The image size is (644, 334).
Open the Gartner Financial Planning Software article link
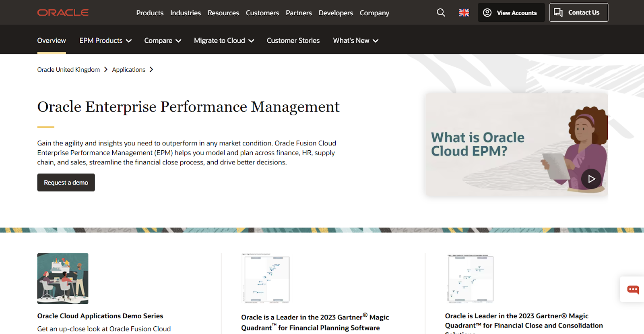click(x=315, y=322)
